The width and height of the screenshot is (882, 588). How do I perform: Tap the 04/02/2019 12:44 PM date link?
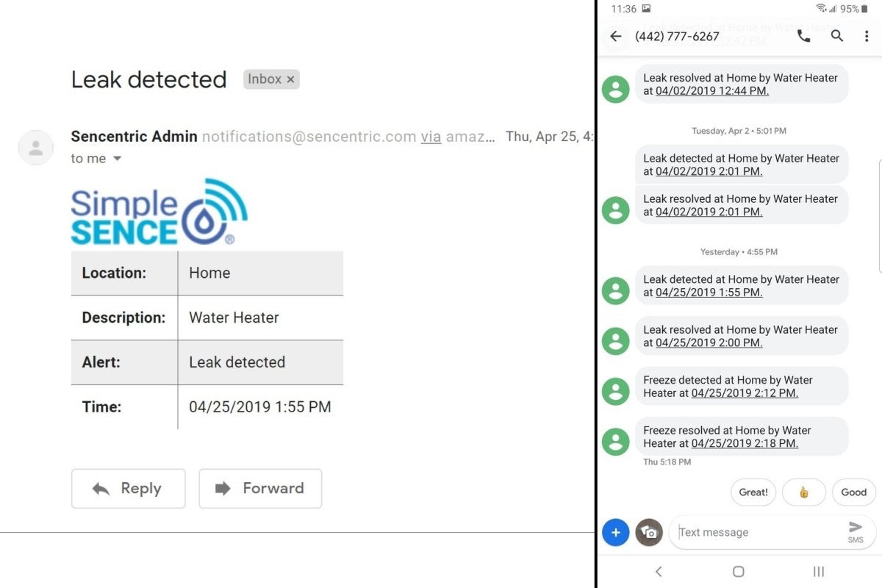click(712, 91)
